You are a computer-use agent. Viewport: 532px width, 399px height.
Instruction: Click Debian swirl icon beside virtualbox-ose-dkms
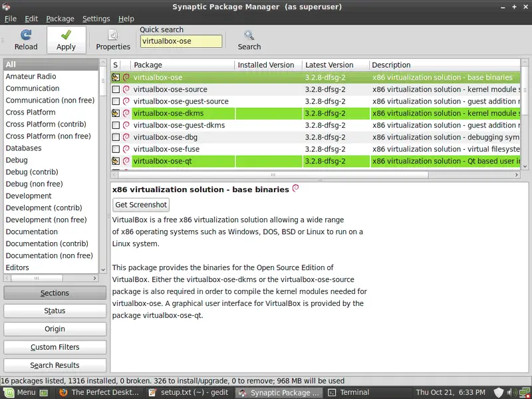126,113
